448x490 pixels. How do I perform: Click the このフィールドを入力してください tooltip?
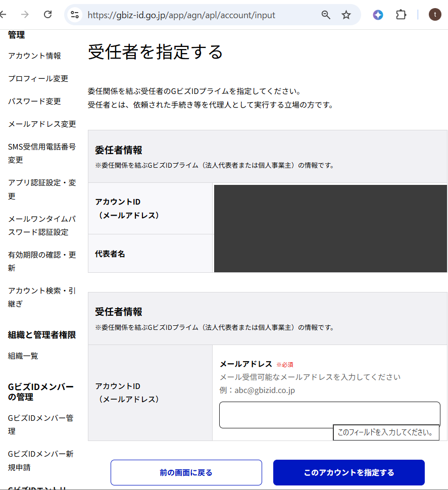pos(386,432)
